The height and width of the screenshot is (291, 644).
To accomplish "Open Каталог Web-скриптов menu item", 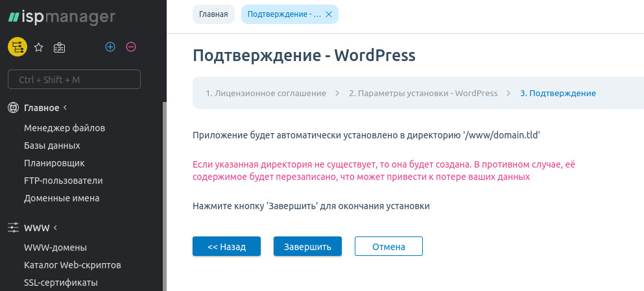I will [73, 265].
